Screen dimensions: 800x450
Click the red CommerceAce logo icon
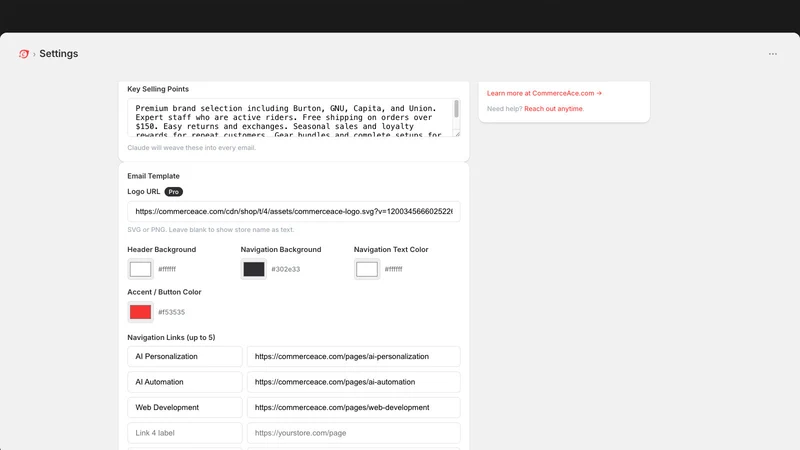pyautogui.click(x=23, y=54)
